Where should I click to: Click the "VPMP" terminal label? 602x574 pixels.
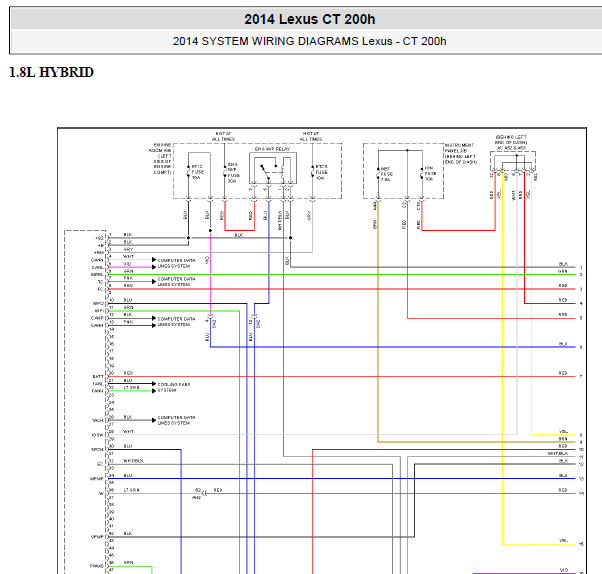click(97, 537)
